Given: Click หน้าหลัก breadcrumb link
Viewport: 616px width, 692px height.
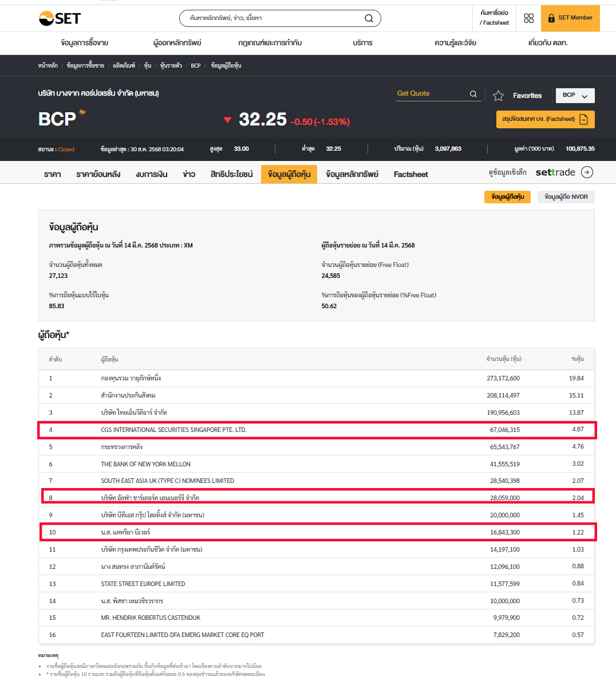Looking at the screenshot, I should click(48, 66).
